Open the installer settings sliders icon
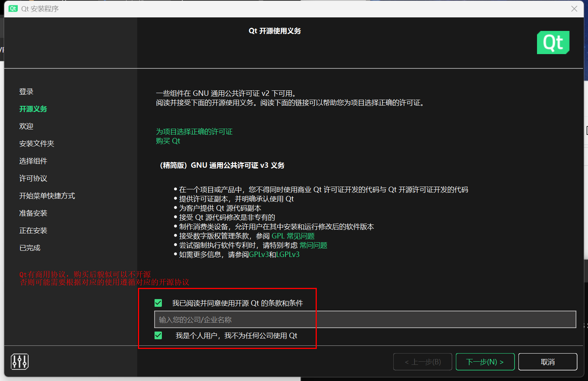This screenshot has height=381, width=588. (20, 362)
